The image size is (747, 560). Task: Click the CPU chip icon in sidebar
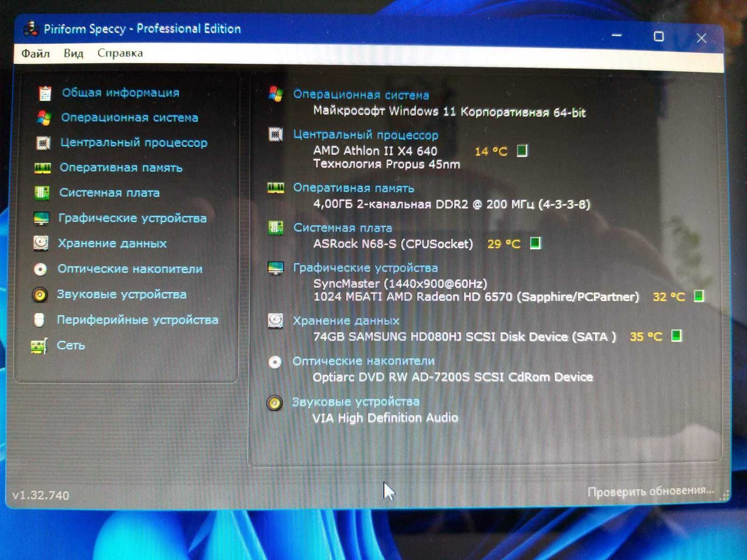pos(43,143)
